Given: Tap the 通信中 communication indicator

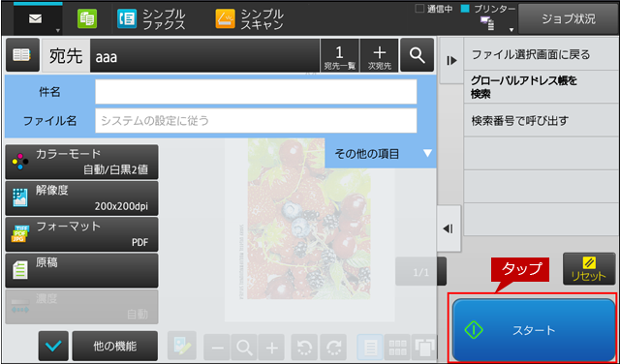Looking at the screenshot, I should [x=434, y=9].
